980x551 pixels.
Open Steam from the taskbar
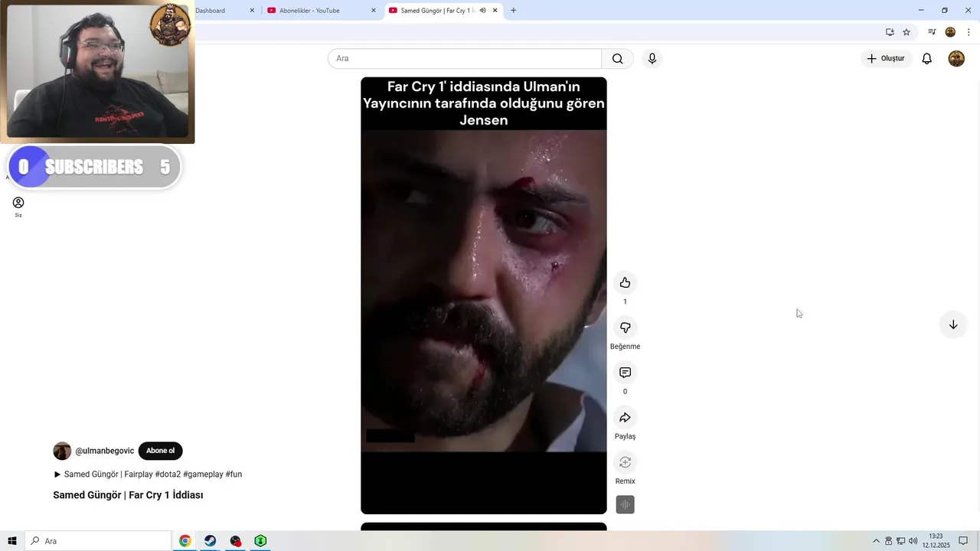pyautogui.click(x=210, y=541)
